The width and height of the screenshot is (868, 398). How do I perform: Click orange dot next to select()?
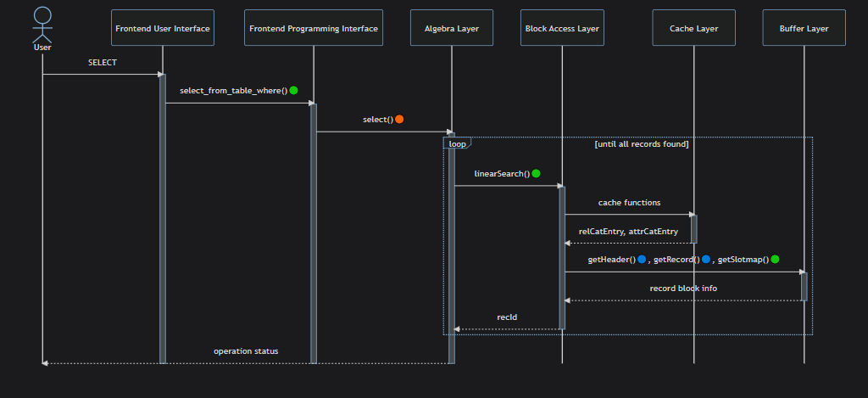399,119
